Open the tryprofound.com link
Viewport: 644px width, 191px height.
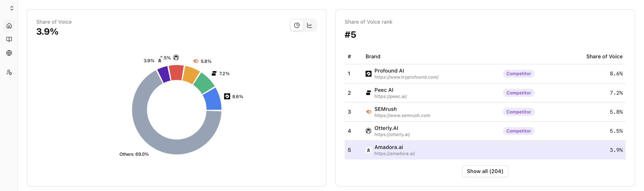coord(406,77)
